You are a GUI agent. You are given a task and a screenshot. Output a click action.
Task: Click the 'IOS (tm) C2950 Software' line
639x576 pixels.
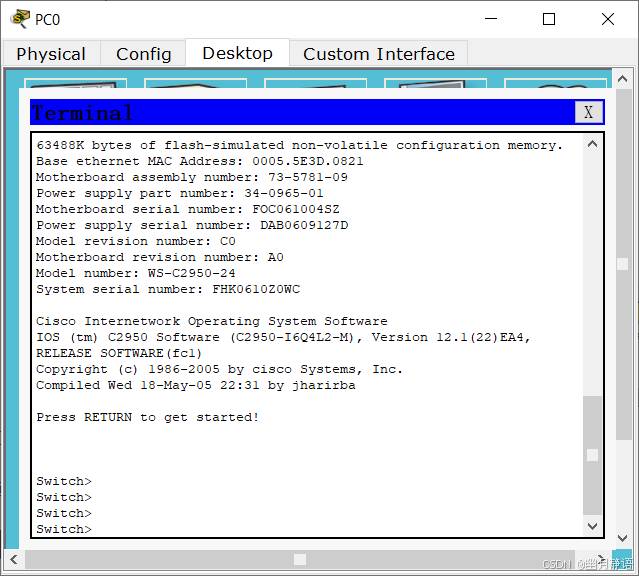tap(283, 337)
